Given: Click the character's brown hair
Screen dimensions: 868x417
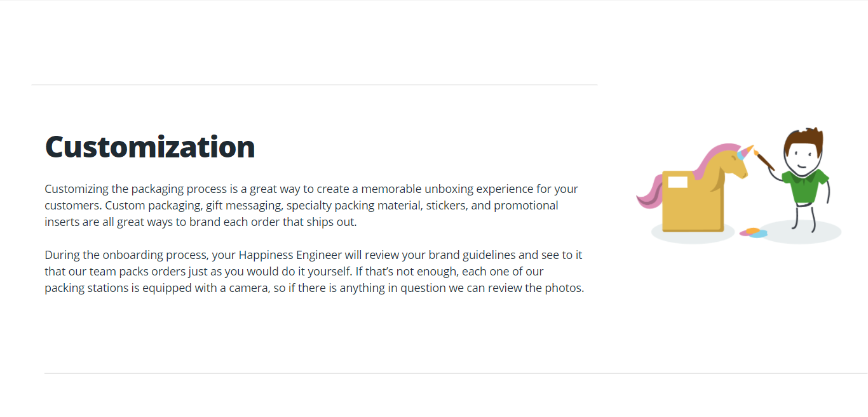Looking at the screenshot, I should 804,141.
